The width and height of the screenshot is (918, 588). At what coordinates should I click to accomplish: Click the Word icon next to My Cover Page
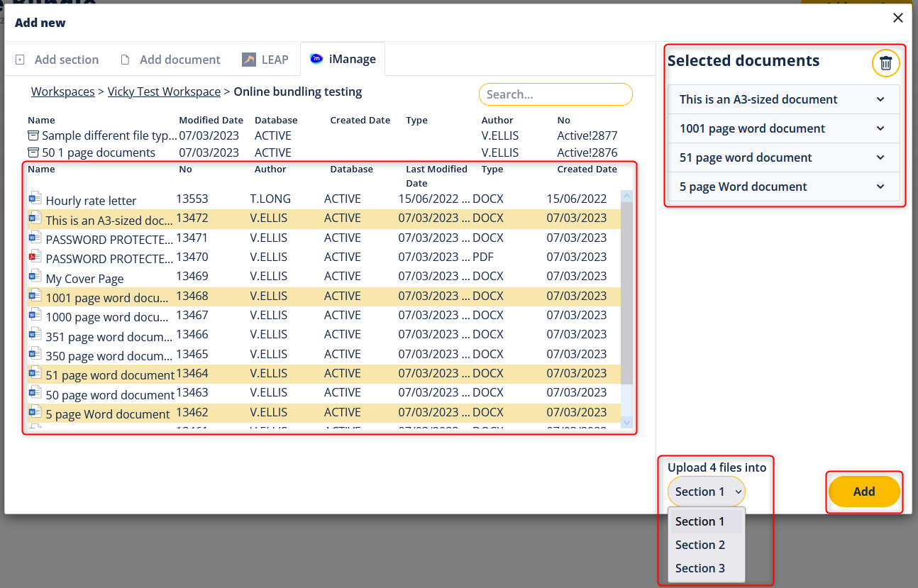[35, 276]
